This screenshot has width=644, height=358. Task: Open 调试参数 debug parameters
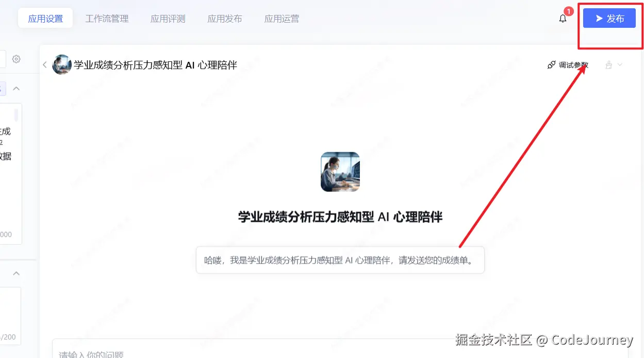(572, 65)
